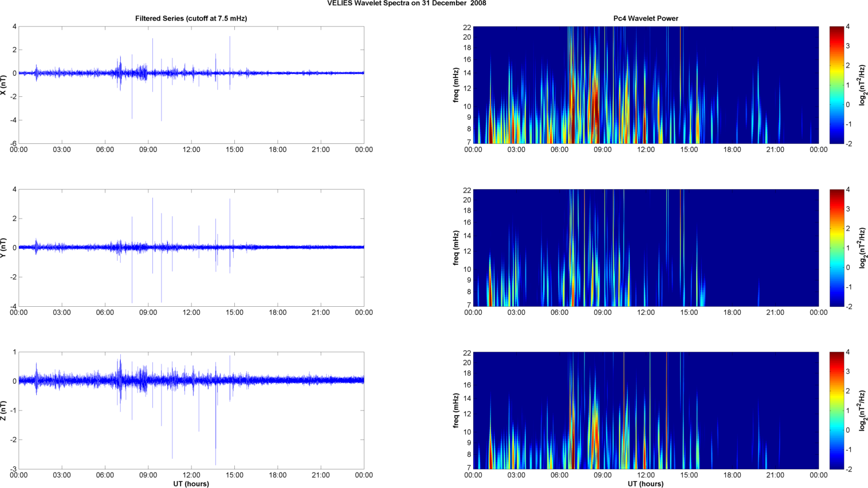Click inside the bottom wavelet power spectrogram

646,411
